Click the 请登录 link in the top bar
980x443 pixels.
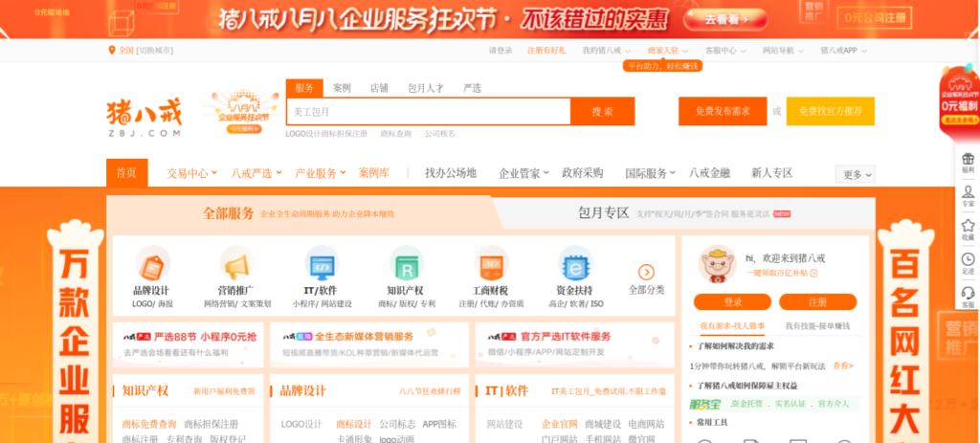click(501, 51)
